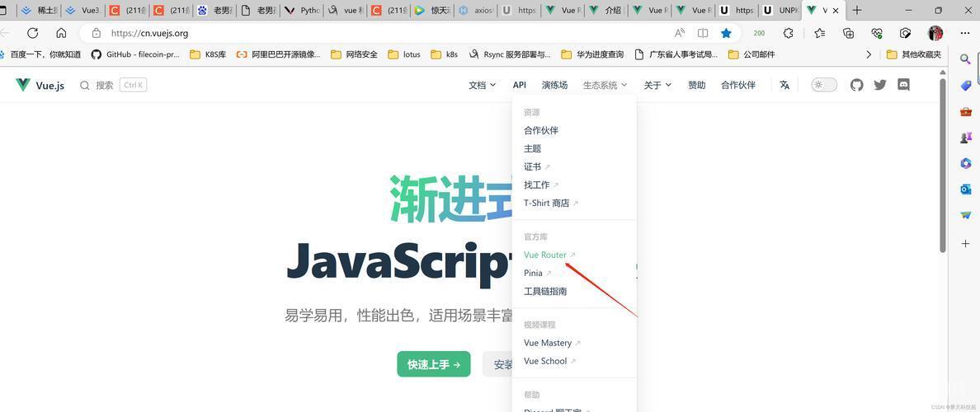This screenshot has width=980, height=412.
Task: Select 工具链指南 in the dropdown
Action: [545, 291]
